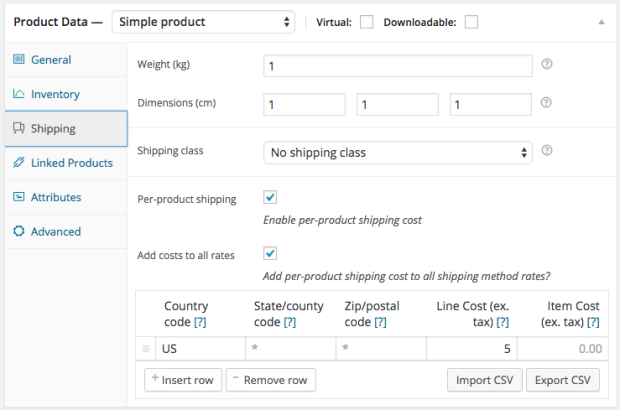This screenshot has height=410, width=620.
Task: Enable the Virtual checkbox
Action: pyautogui.click(x=366, y=21)
